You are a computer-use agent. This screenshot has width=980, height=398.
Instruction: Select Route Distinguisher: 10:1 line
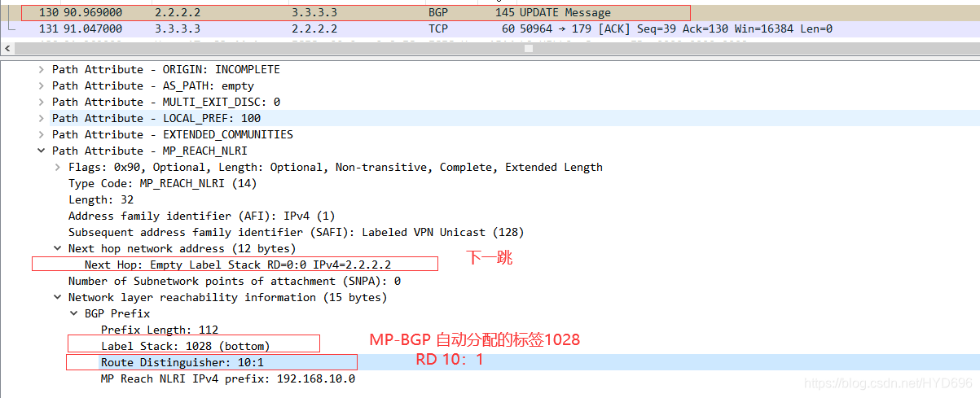pos(182,362)
